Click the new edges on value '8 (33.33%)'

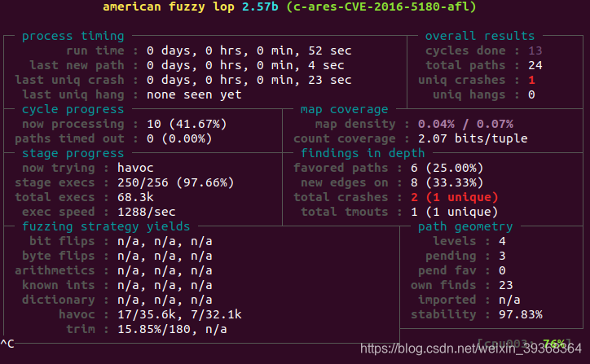click(x=447, y=182)
